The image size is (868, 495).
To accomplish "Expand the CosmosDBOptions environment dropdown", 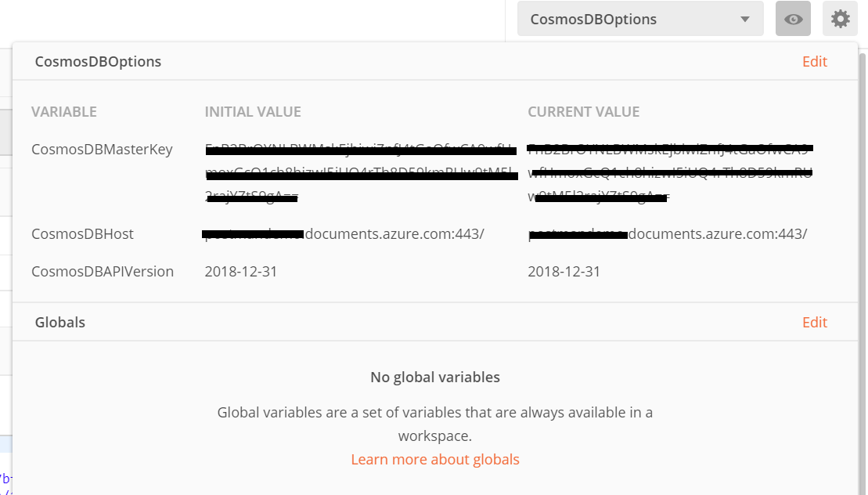I will 640,19.
